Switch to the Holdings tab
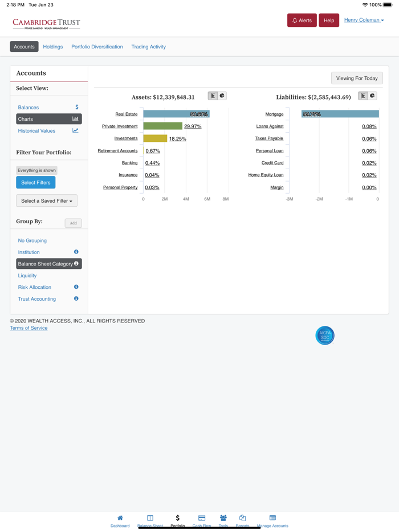The height and width of the screenshot is (532, 399). coord(52,47)
